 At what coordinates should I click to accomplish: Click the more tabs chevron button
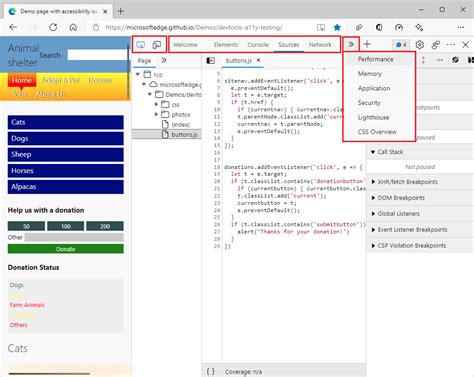351,44
